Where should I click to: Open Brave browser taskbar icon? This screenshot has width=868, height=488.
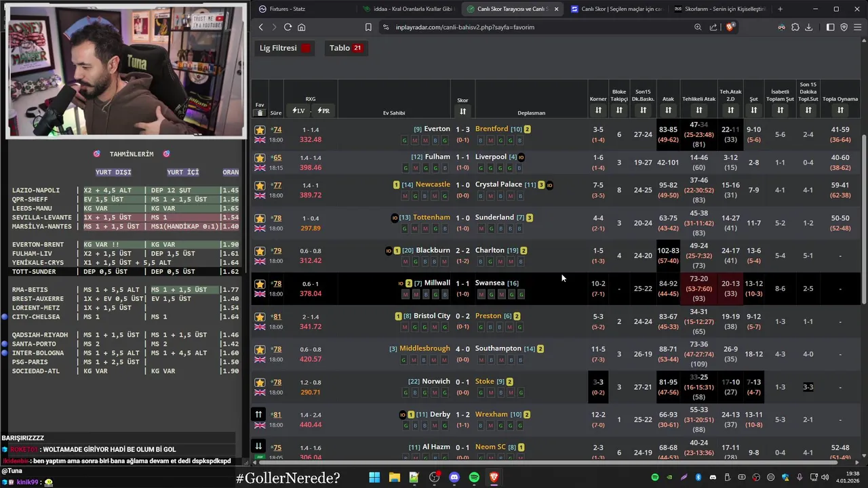(494, 477)
